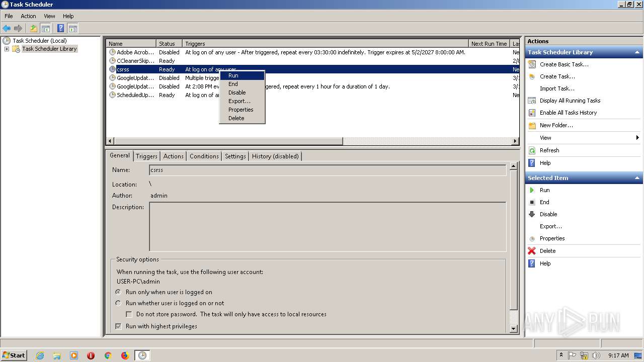The width and height of the screenshot is (644, 362).
Task: Click Import Task... in Actions pane
Action: [x=557, y=88]
